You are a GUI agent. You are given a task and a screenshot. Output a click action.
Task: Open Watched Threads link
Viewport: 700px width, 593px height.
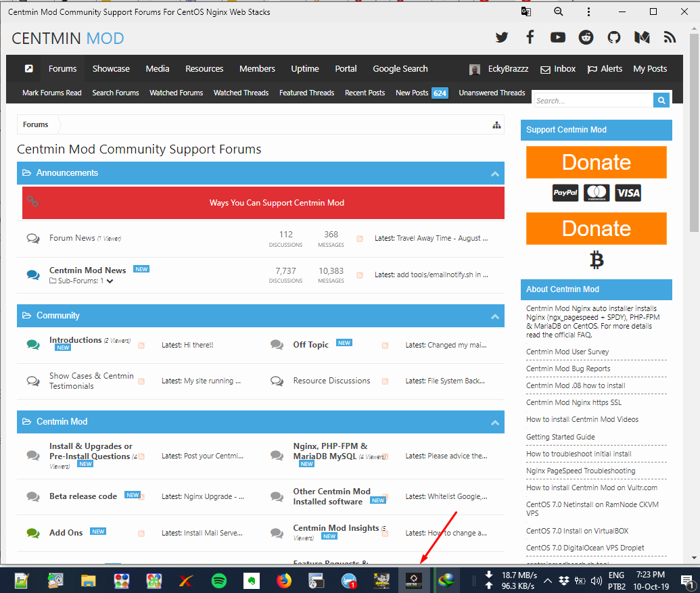[x=241, y=93]
